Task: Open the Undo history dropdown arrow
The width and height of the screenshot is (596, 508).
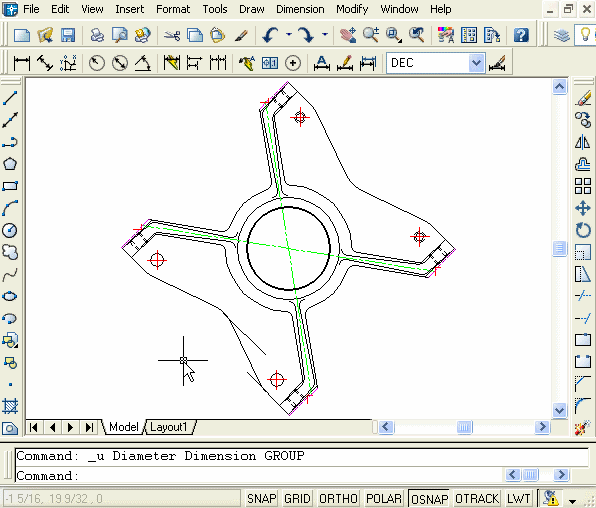Action: coord(289,35)
